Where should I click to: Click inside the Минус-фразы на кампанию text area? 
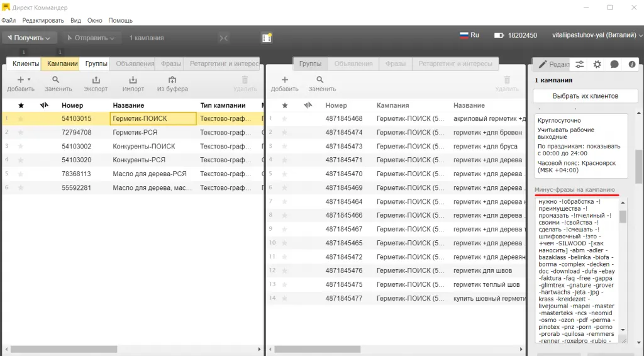[577, 271]
